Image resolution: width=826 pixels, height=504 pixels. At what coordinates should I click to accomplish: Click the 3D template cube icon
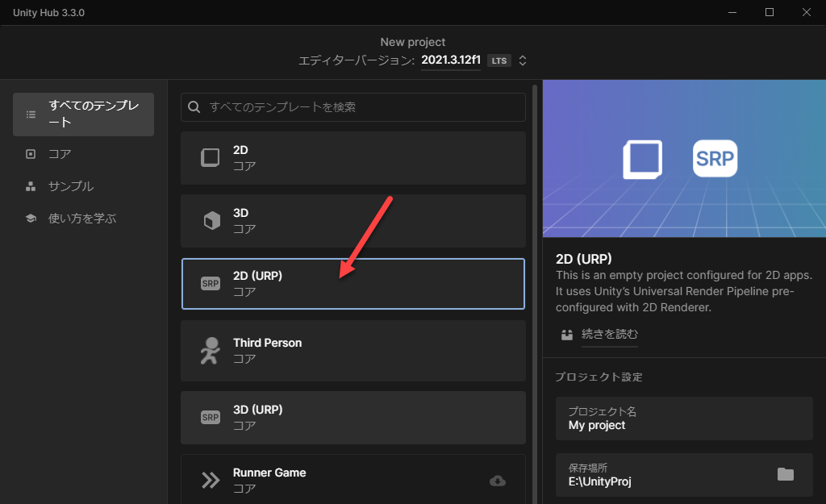click(212, 220)
